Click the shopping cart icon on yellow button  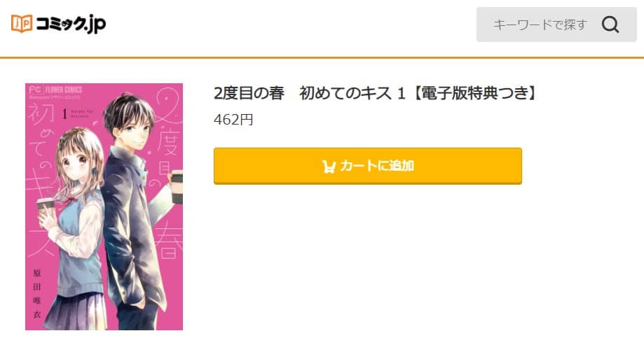[x=329, y=166]
